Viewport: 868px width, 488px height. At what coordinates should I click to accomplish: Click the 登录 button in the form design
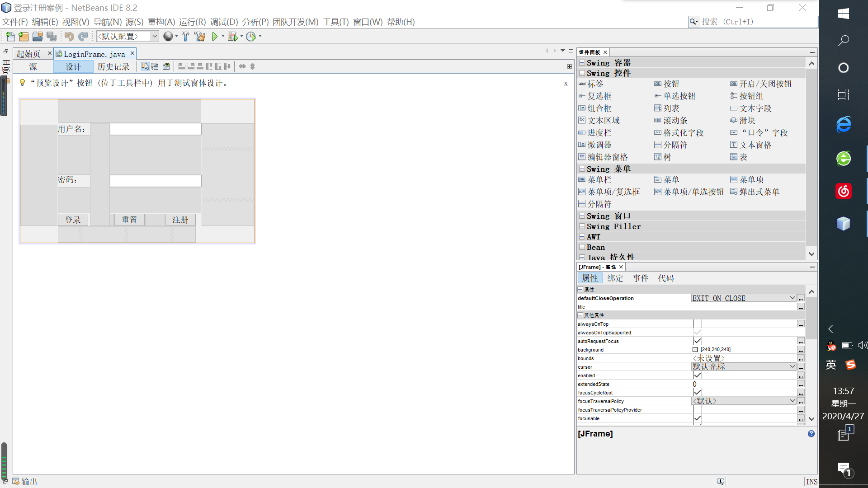tap(73, 220)
